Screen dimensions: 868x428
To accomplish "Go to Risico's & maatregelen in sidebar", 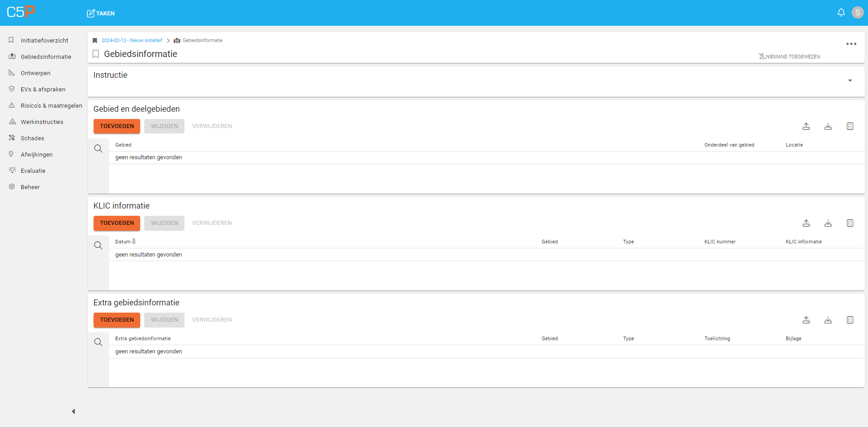I will (51, 105).
